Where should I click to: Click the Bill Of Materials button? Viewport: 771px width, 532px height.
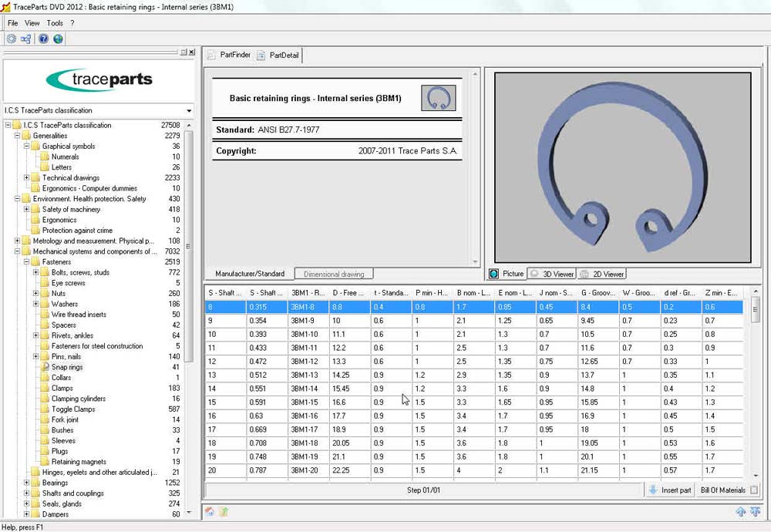[729, 490]
